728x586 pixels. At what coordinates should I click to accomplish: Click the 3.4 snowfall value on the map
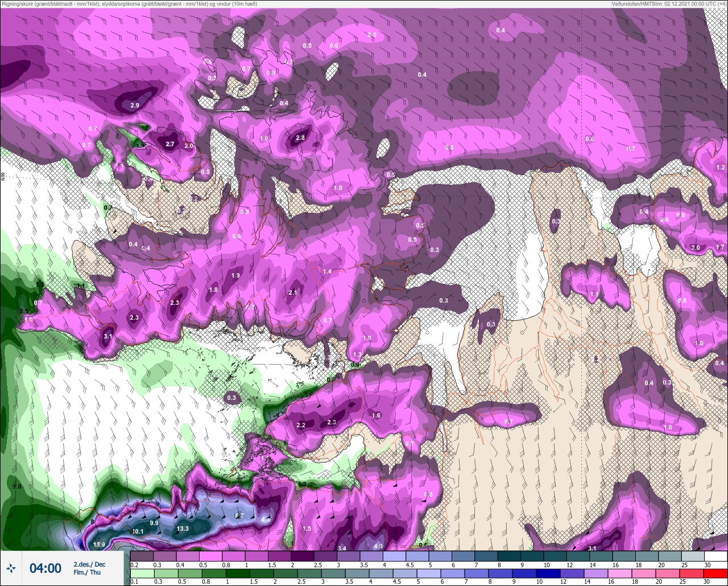[342, 548]
